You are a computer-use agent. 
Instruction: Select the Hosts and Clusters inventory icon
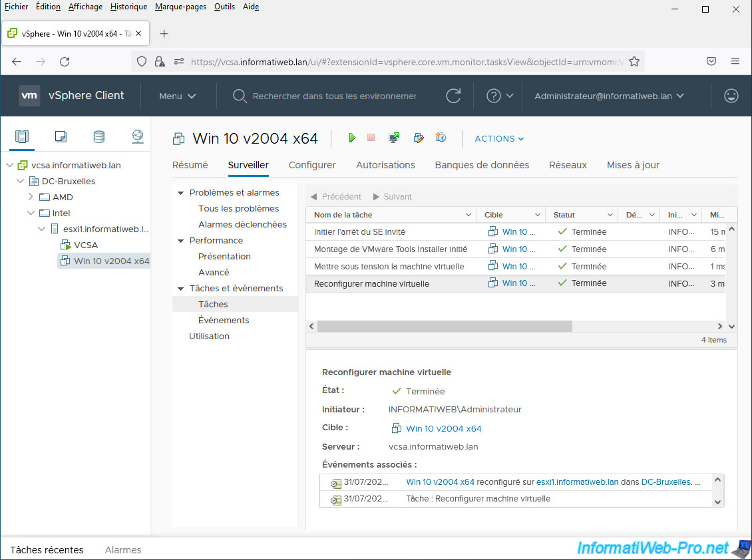point(22,136)
